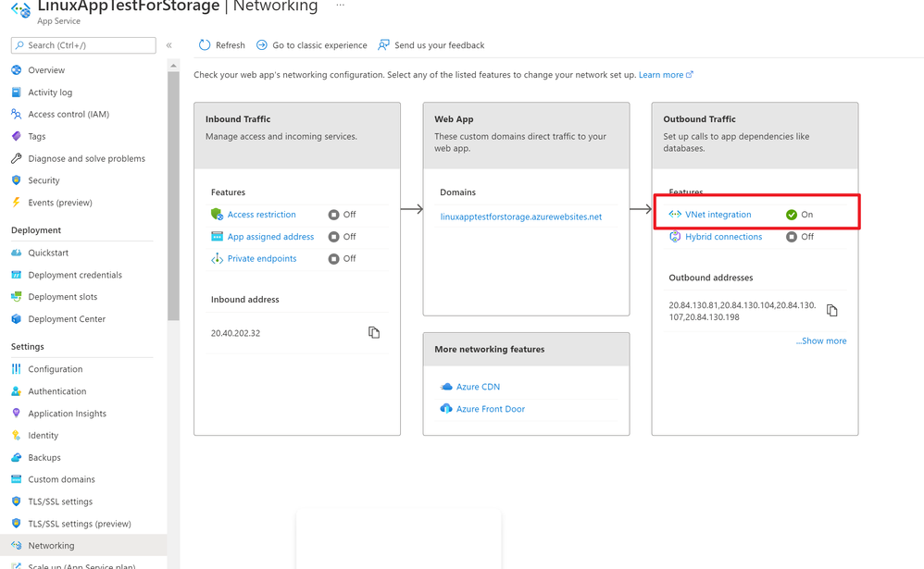This screenshot has width=924, height=569.
Task: Open the VNet integration link
Action: point(718,215)
